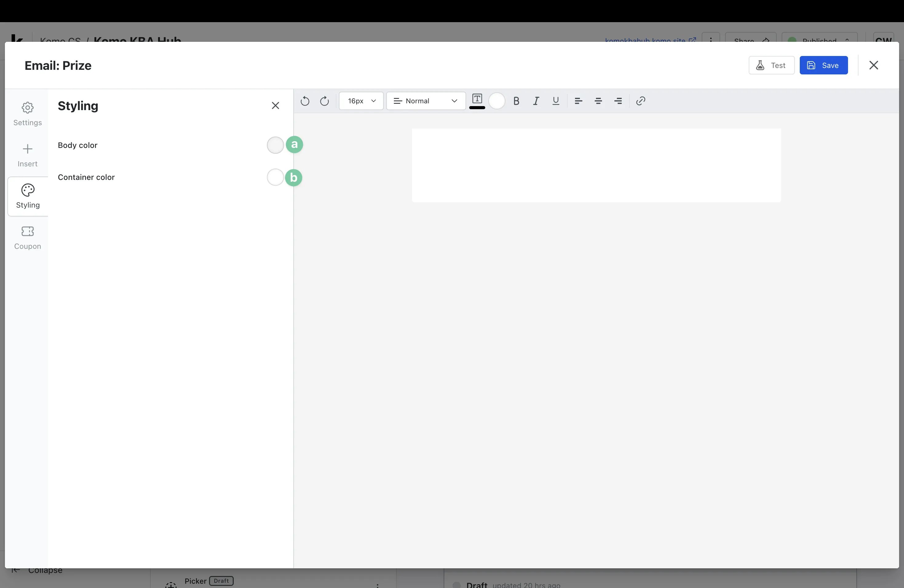Close the Email: Prize dialog
The image size is (904, 588).
[874, 65]
